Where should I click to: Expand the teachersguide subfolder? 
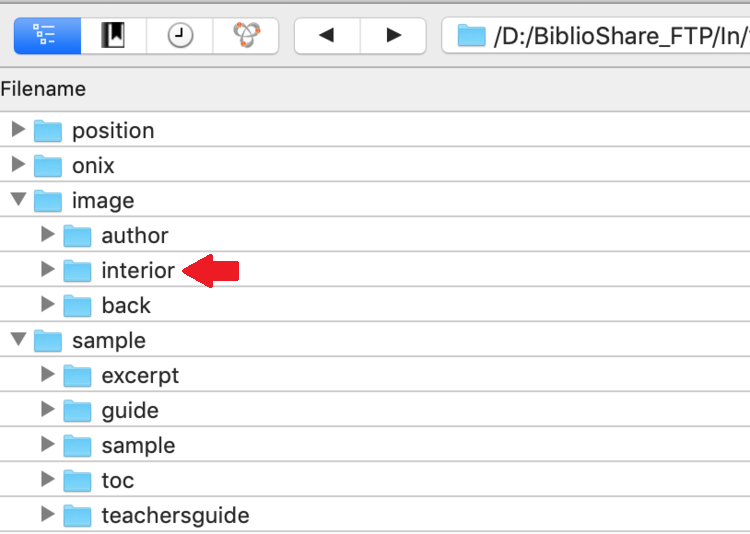point(47,514)
